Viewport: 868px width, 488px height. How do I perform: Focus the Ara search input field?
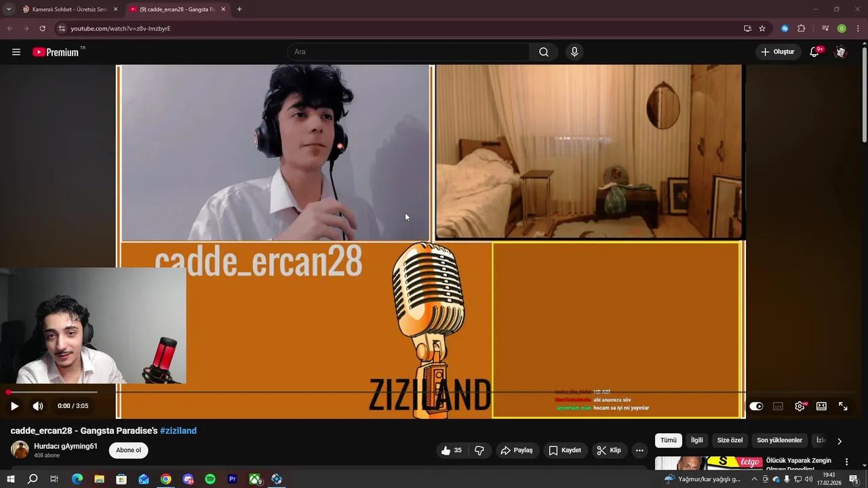pyautogui.click(x=410, y=52)
